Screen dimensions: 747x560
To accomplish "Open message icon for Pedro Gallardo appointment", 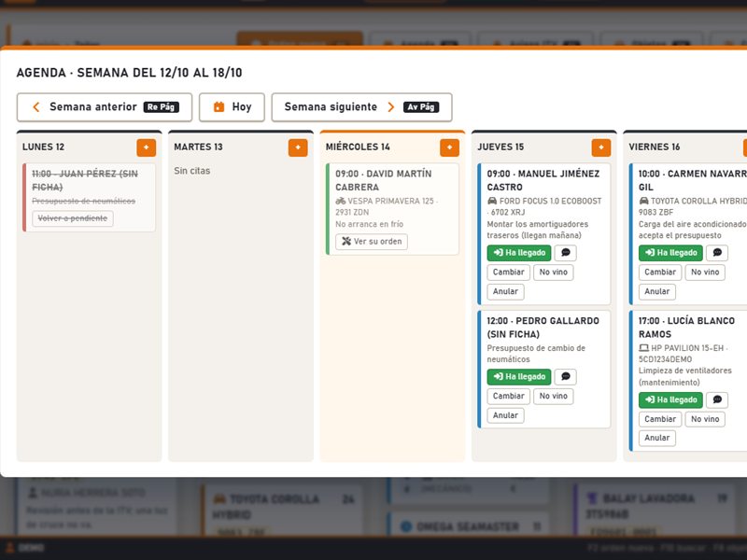I will 566,377.
